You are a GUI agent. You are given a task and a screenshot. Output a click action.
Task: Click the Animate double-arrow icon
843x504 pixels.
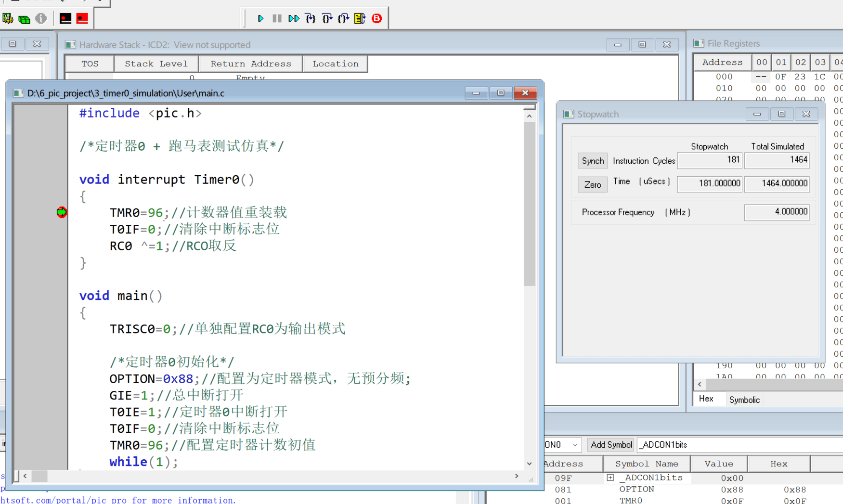click(x=293, y=18)
